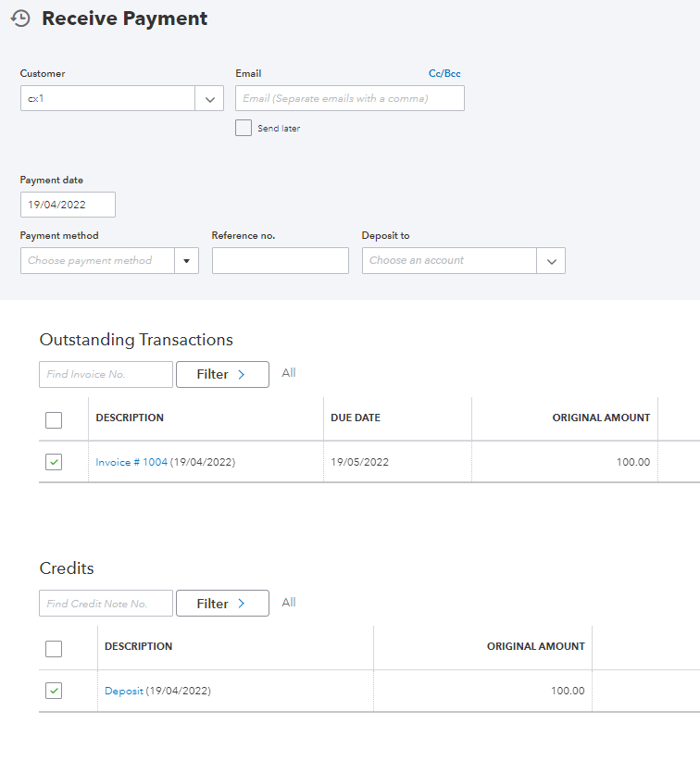Uncheck the Deposit credit row checkbox
This screenshot has width=700, height=761.
coord(54,691)
